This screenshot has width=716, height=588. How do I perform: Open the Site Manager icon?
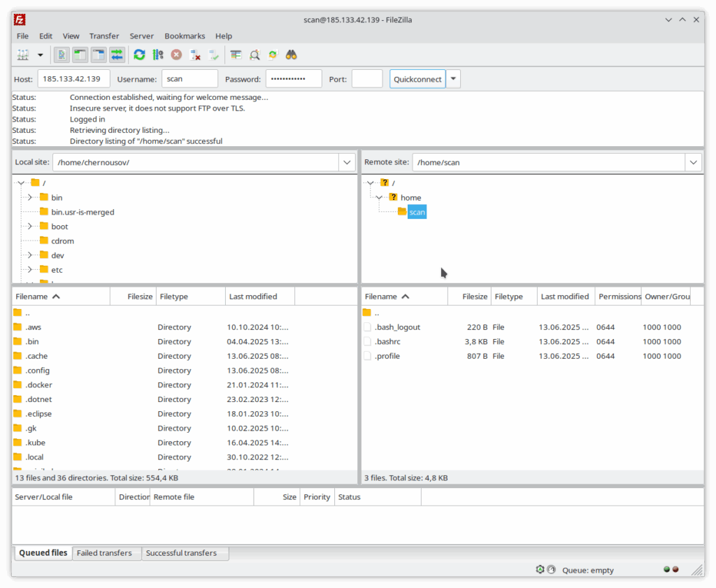click(x=23, y=55)
